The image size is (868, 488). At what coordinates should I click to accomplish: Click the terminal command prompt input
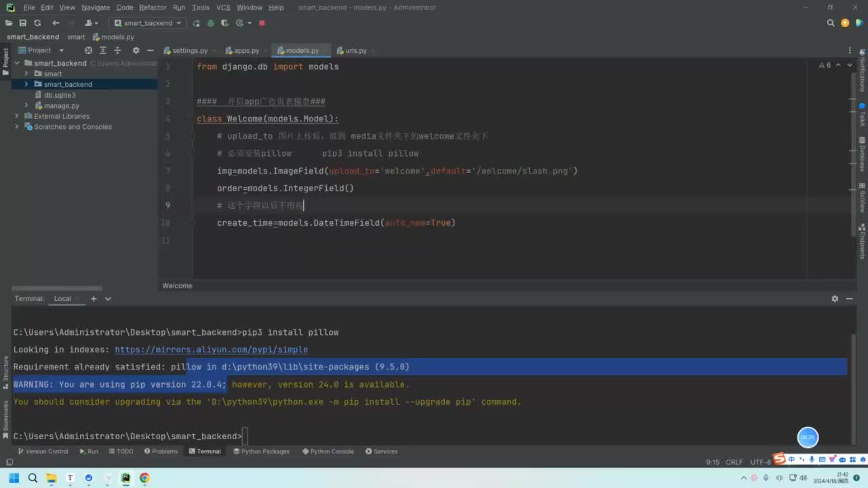pyautogui.click(x=245, y=436)
